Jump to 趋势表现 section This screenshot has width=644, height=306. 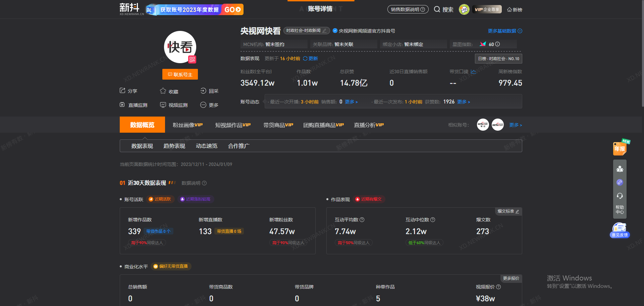(x=174, y=146)
